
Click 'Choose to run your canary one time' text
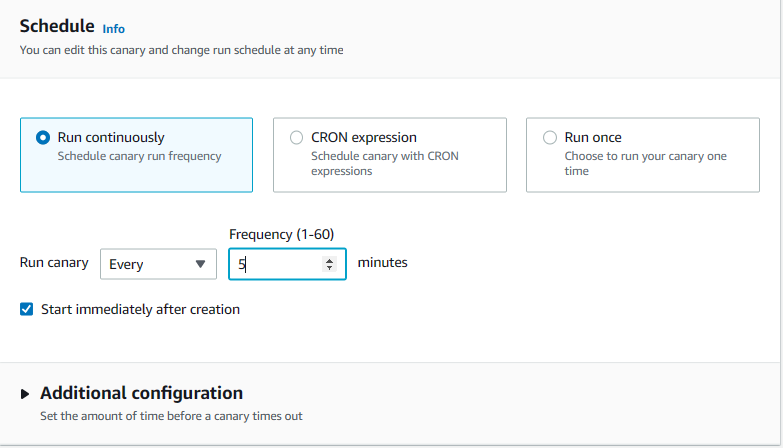click(x=645, y=163)
